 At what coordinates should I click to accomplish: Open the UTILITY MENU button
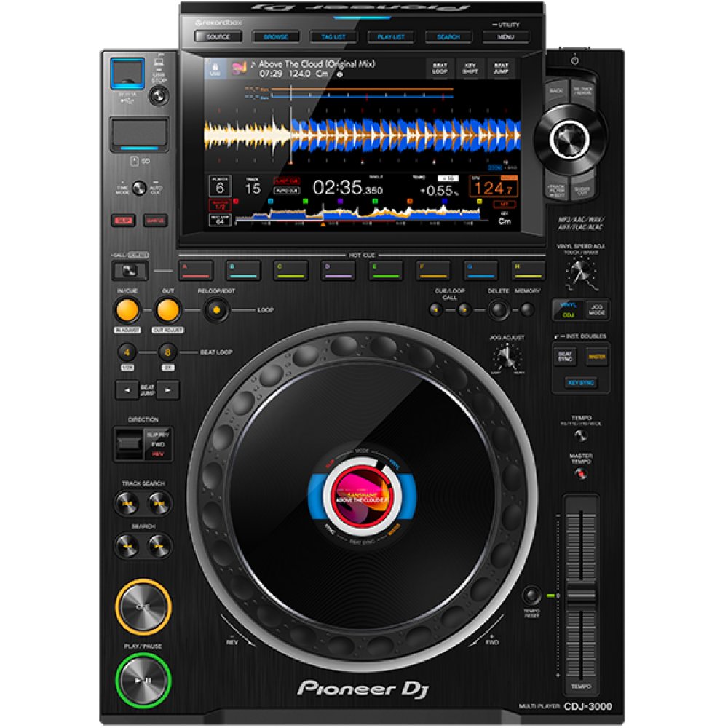tap(505, 36)
